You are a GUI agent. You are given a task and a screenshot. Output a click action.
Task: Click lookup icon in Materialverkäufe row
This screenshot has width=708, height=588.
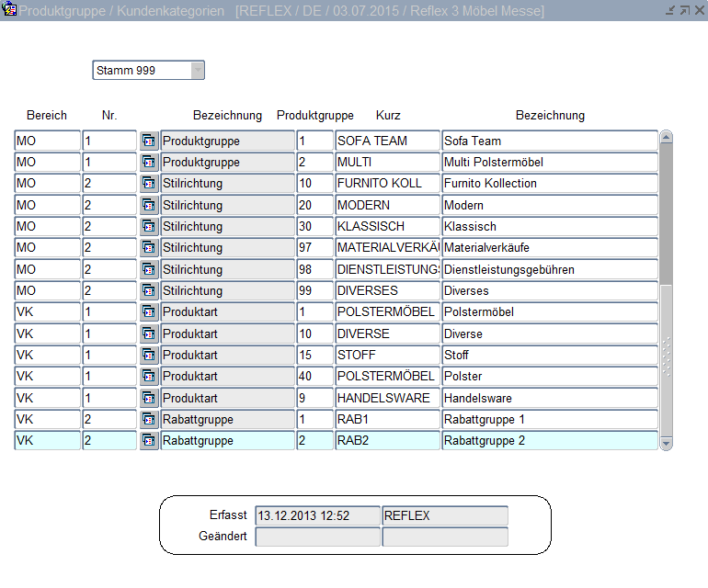tap(149, 248)
